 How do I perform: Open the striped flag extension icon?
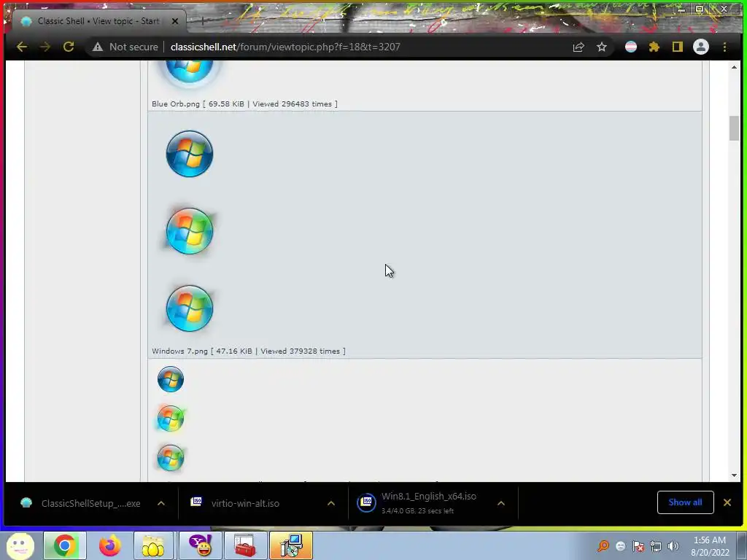coord(631,47)
